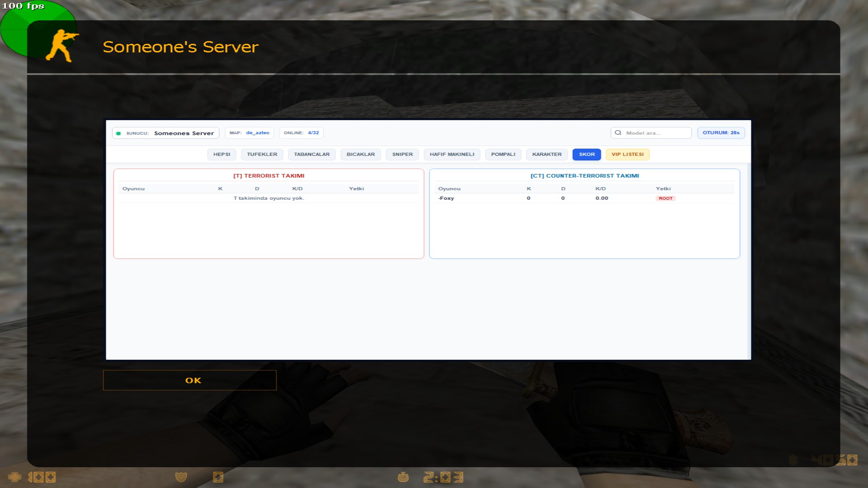Switch to the SNIPER tab

point(402,155)
